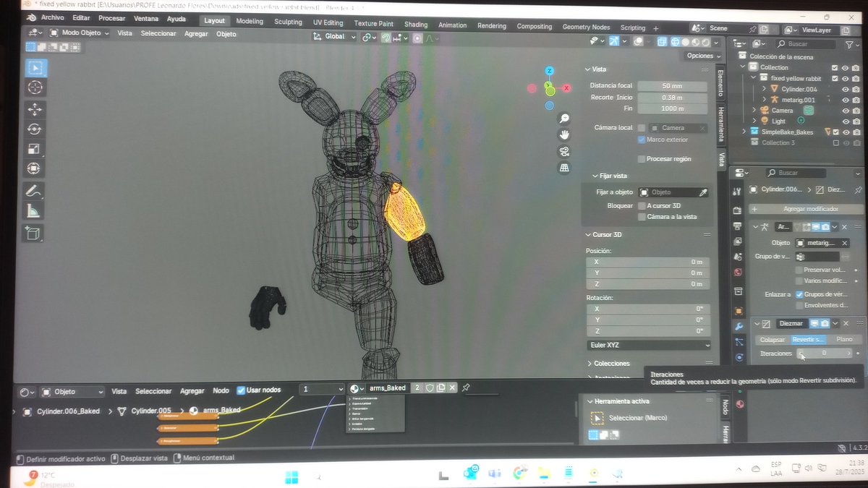Check the Cámara a la vista option
Viewport: 868px width, 488px height.
pos(642,217)
